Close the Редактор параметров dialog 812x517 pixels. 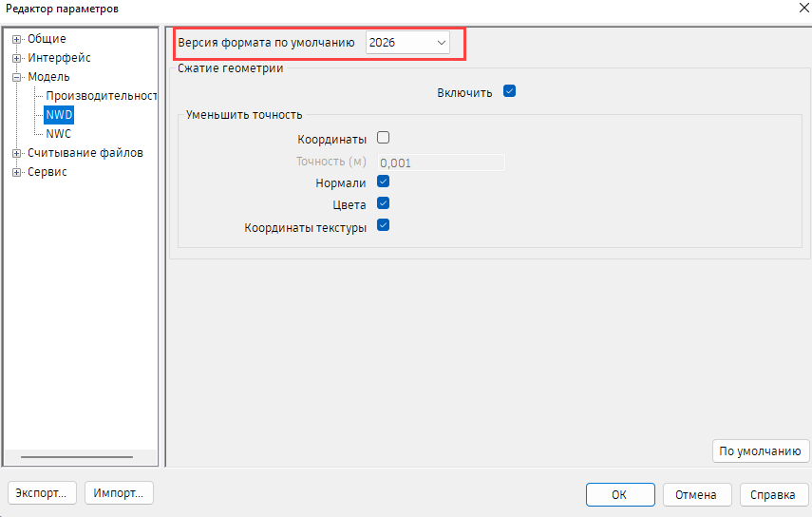point(803,8)
